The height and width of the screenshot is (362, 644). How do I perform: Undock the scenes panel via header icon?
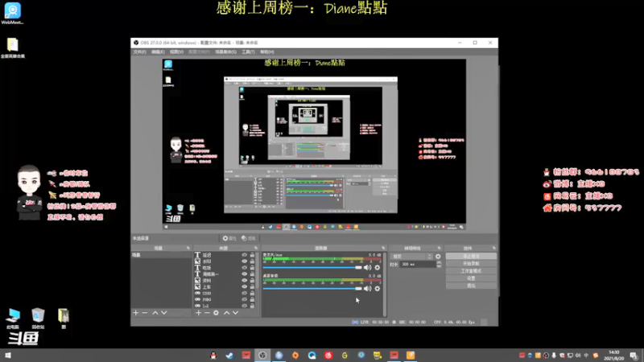[188, 248]
